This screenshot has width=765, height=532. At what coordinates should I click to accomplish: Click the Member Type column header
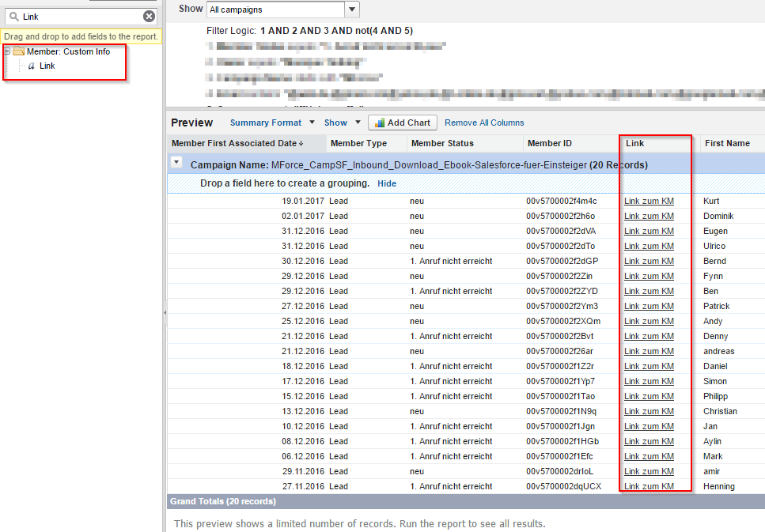tap(366, 143)
